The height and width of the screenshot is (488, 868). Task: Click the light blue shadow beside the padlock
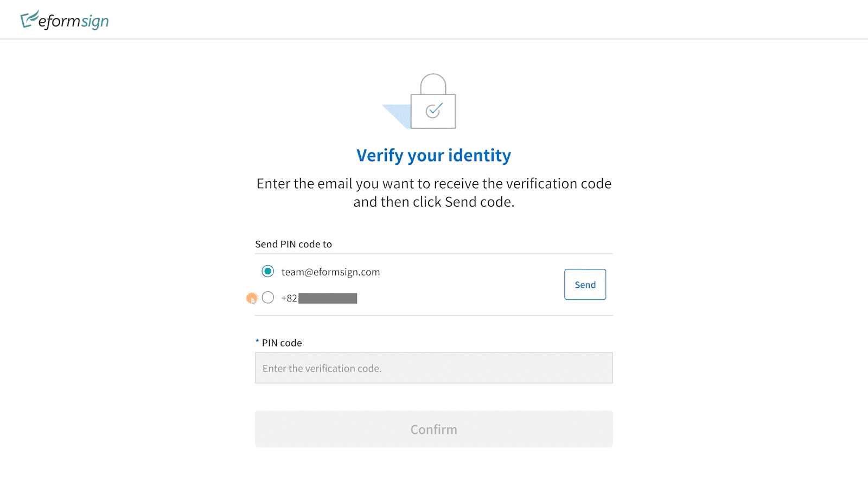397,115
